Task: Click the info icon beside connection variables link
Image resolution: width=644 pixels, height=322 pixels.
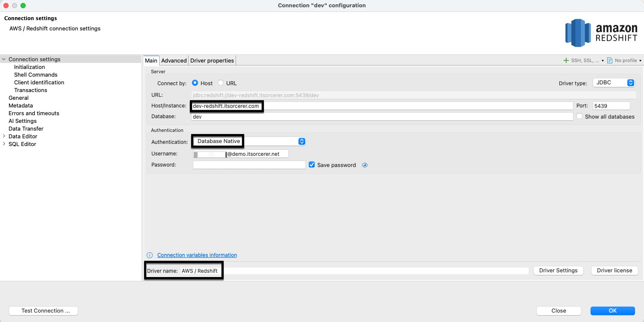Action: (150, 255)
